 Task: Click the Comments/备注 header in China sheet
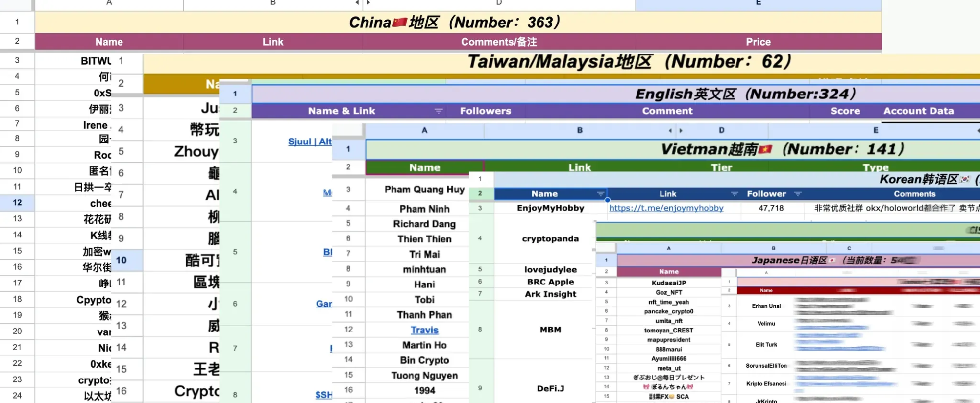pos(499,42)
